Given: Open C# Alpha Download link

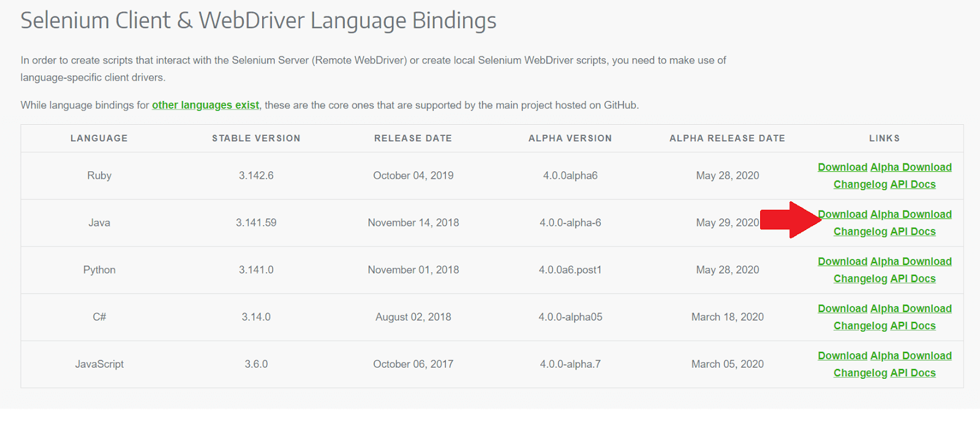Looking at the screenshot, I should coord(911,309).
